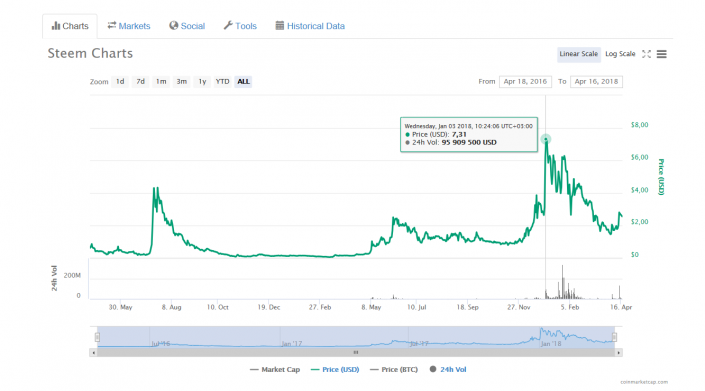Edit the From date field

click(525, 81)
